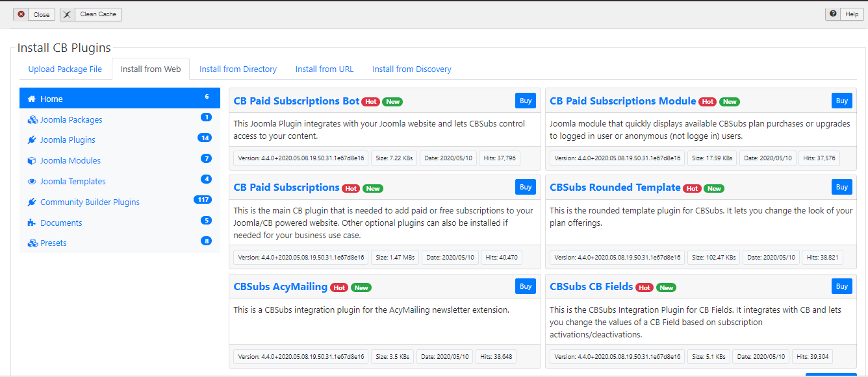Open CBSubs AcyMailing title link

281,287
